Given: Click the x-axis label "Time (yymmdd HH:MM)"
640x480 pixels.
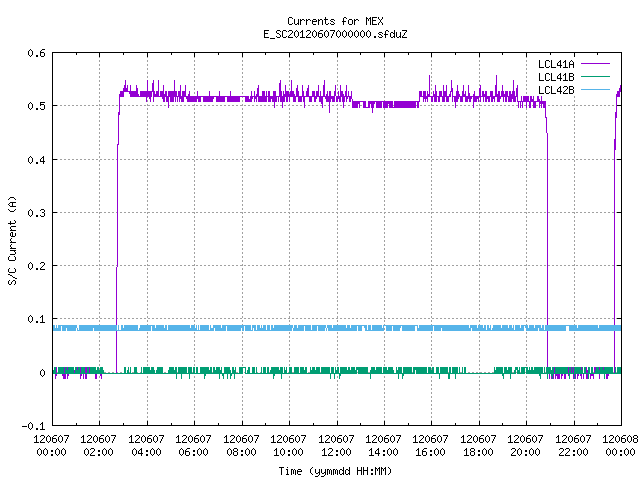Looking at the screenshot, I should 335,471.
